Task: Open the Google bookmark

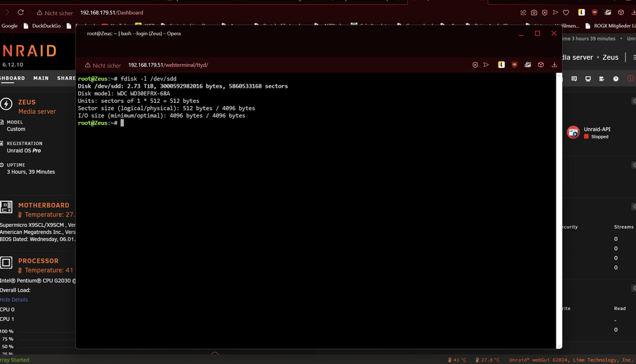Action: point(10,26)
